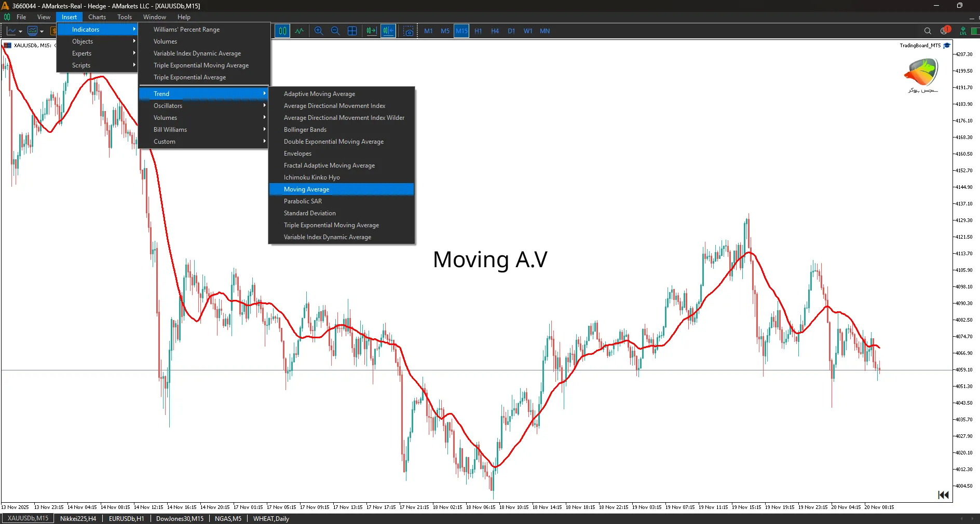Click the TradingBoard_MT5 expert label
This screenshot has width=980, height=524.
pyautogui.click(x=920, y=46)
